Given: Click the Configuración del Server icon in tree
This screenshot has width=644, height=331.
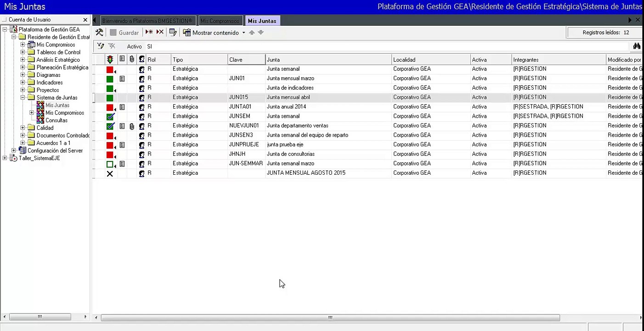Looking at the screenshot, I should tap(22, 150).
